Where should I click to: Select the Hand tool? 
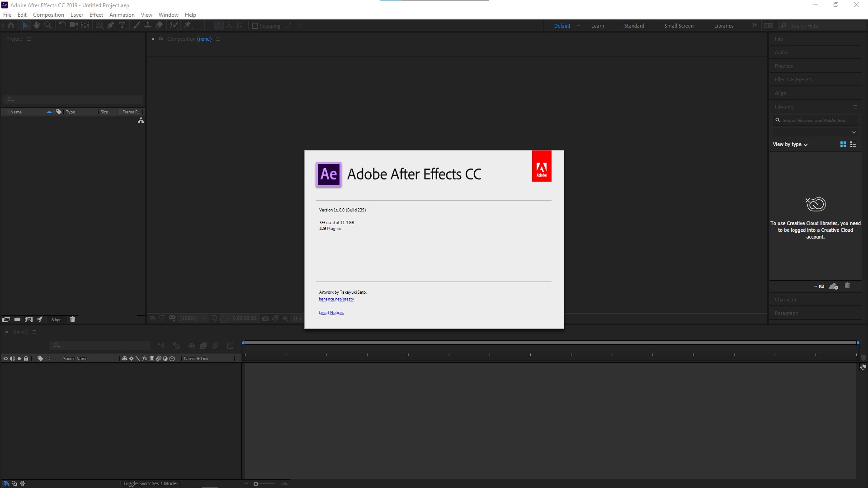[x=37, y=25]
